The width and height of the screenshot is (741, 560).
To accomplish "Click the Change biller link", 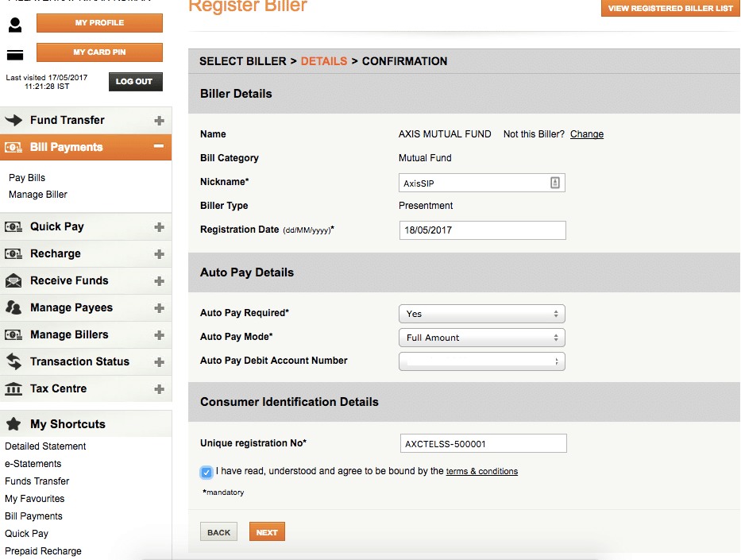I will (587, 134).
